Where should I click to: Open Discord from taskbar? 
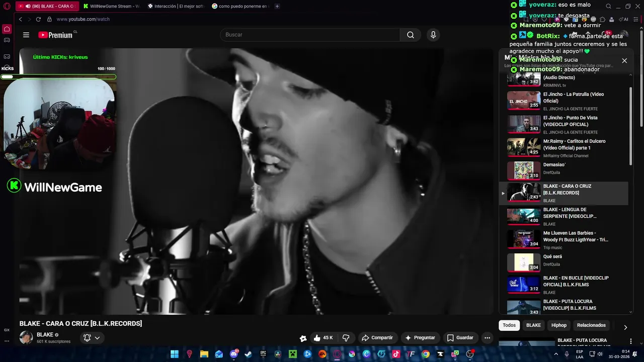pos(233,354)
